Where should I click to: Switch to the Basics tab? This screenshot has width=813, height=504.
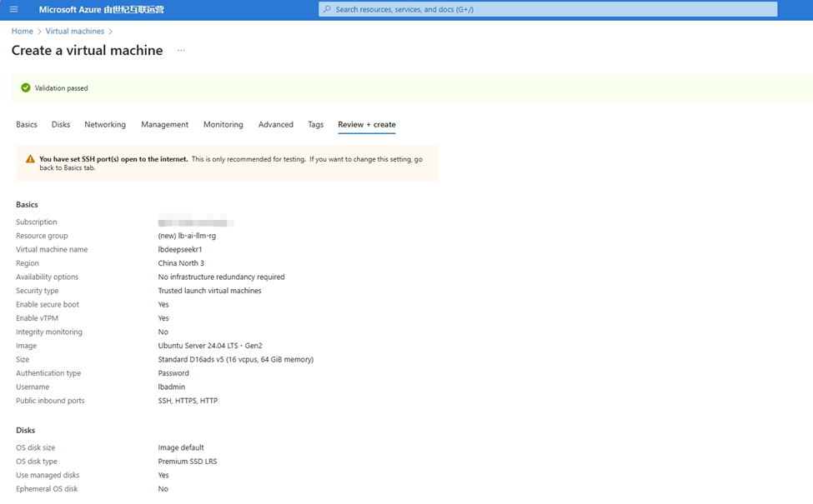point(27,125)
